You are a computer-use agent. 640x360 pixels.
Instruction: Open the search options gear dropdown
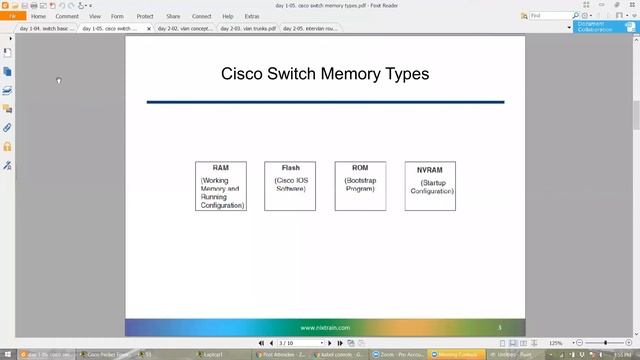(587, 16)
